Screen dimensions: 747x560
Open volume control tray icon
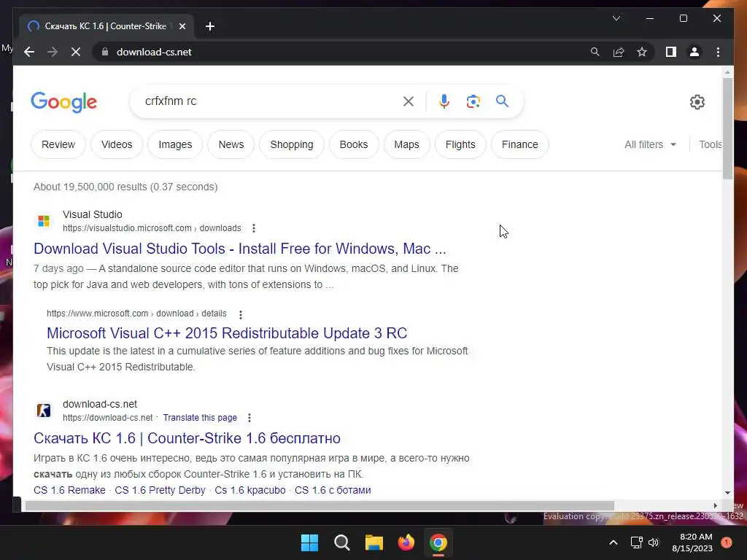(x=654, y=542)
